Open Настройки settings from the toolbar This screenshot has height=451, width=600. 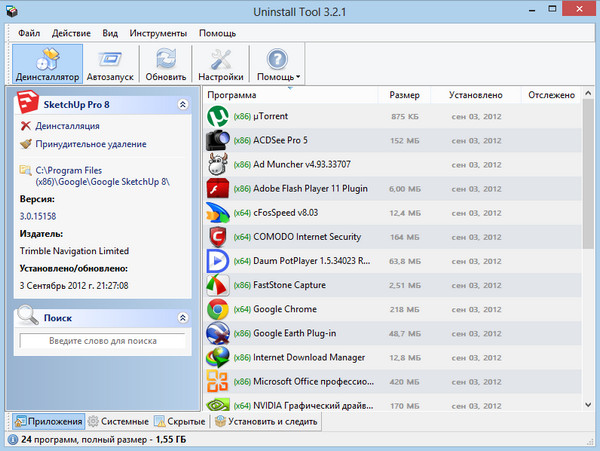pyautogui.click(x=221, y=64)
